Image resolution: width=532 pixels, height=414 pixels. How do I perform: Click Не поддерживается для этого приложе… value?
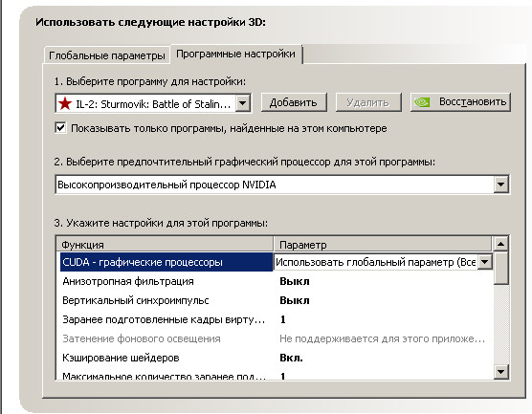[382, 338]
